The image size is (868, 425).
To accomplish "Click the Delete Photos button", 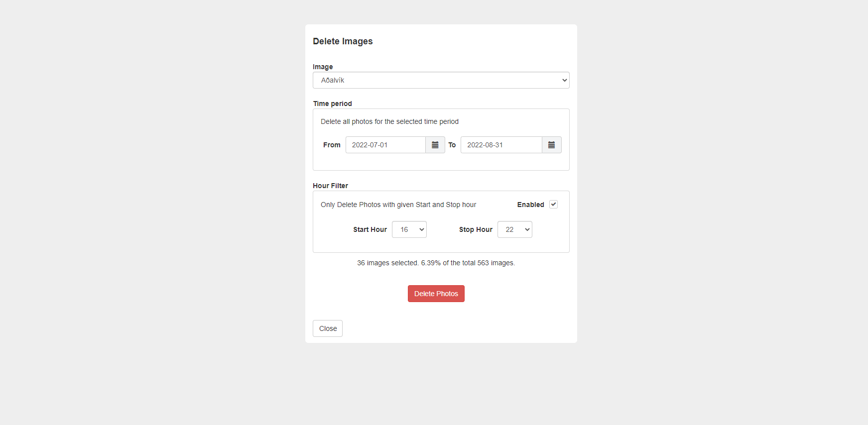I will coord(436,294).
